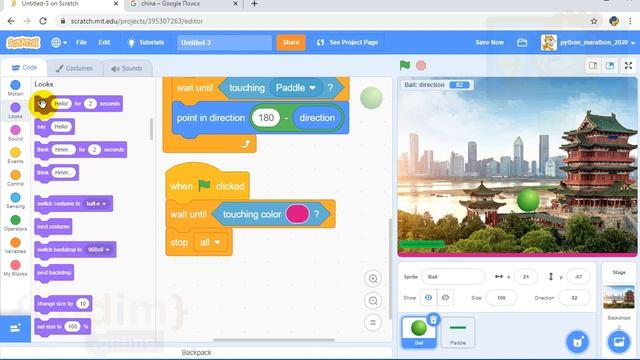This screenshot has width=640, height=360.
Task: Select the Motion block category
Action: [16, 88]
